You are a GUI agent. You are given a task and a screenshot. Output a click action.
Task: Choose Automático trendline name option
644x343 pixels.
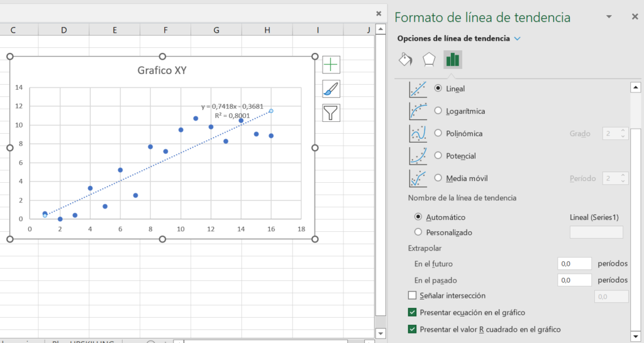coord(418,217)
